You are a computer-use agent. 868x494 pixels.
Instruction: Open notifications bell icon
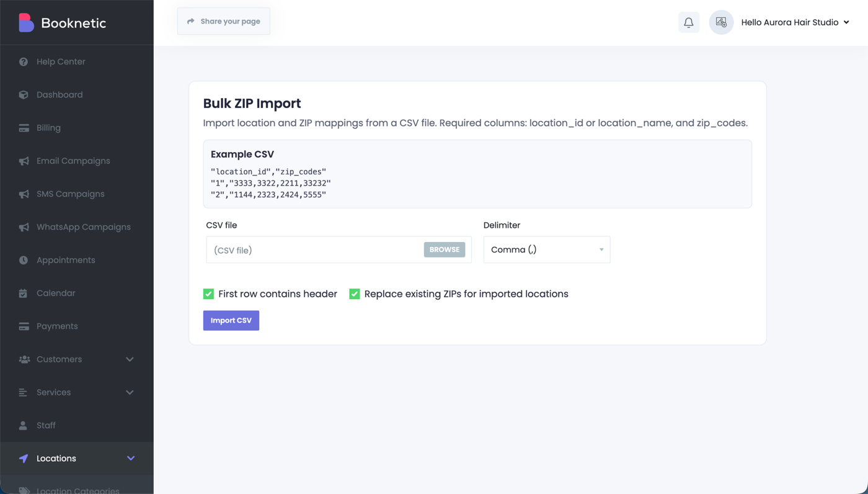click(689, 22)
